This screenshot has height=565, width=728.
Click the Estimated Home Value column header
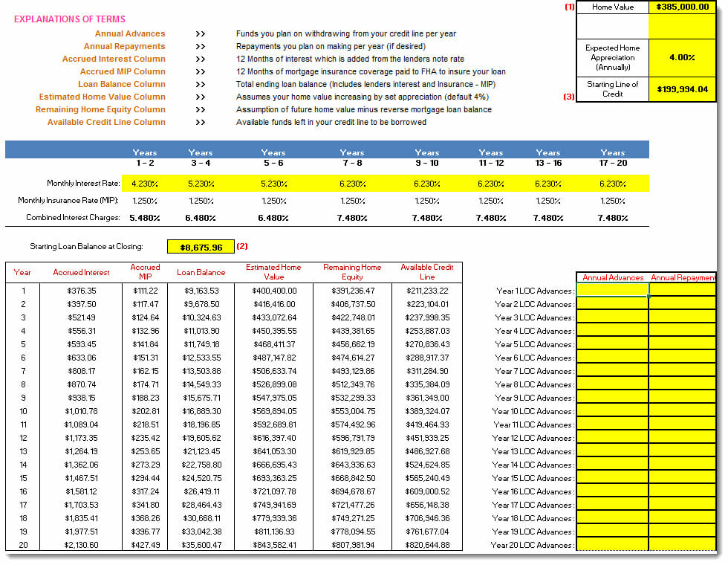pyautogui.click(x=273, y=272)
